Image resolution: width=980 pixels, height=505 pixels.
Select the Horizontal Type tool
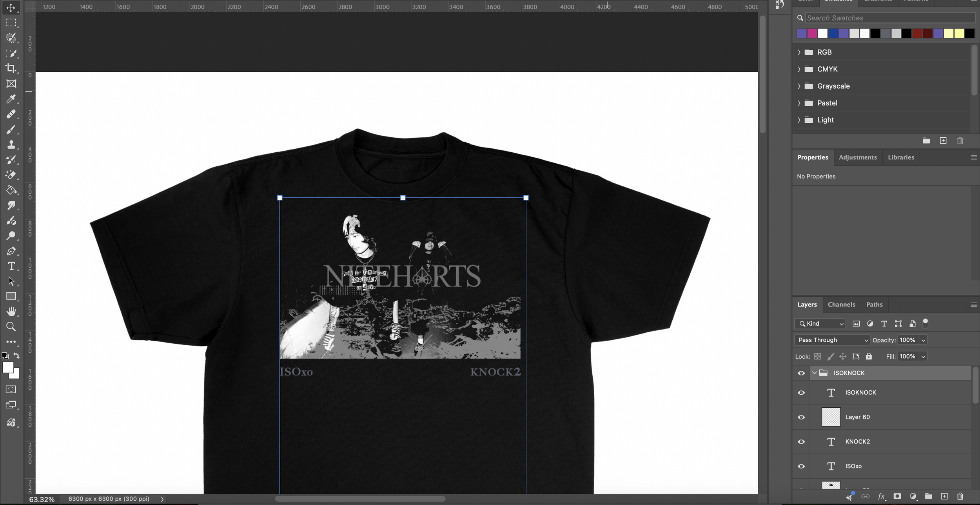[x=11, y=266]
